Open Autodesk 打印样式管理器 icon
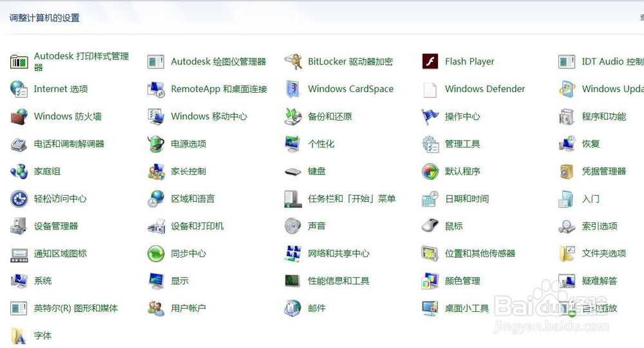Viewport: 644px width, 348px height. pos(19,62)
